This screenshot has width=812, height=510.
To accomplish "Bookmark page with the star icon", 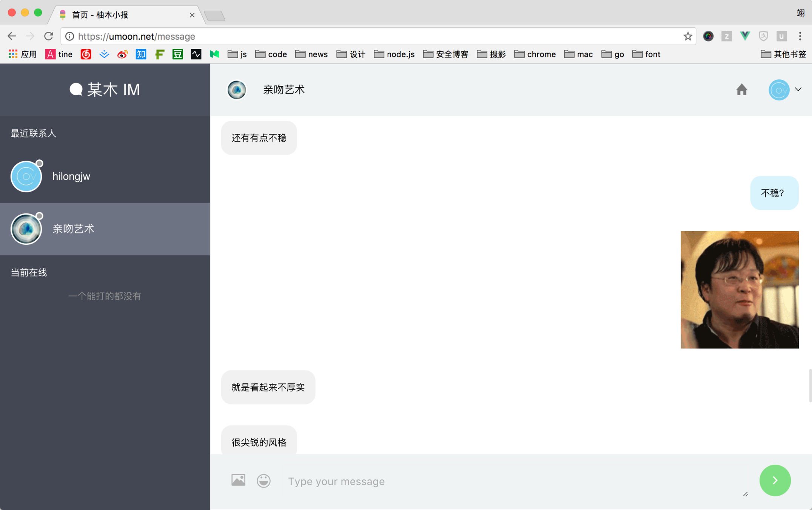I will coord(687,36).
